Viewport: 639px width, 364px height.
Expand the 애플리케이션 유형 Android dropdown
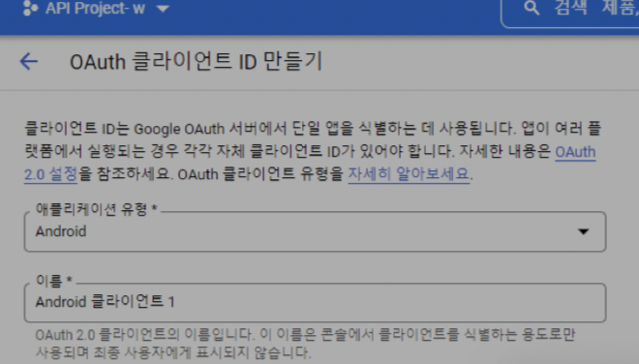(315, 231)
